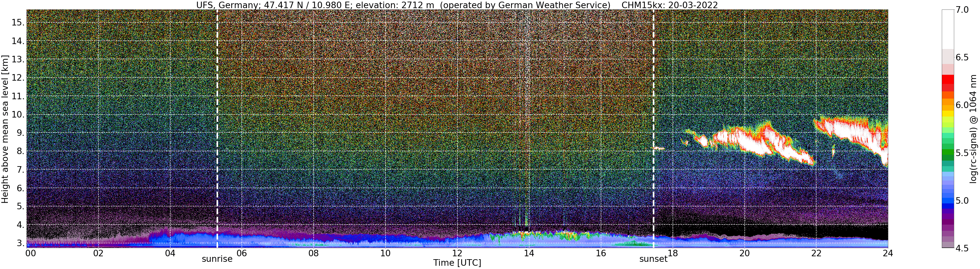Click the height tick '15.'

pyautogui.click(x=18, y=23)
